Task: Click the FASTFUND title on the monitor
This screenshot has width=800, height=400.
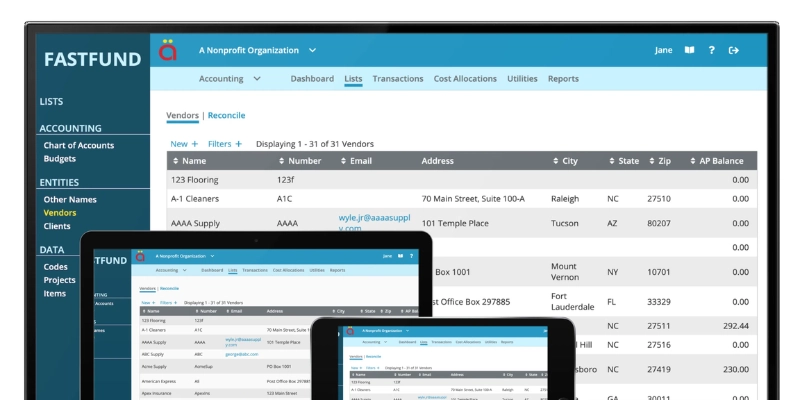Action: (92, 59)
